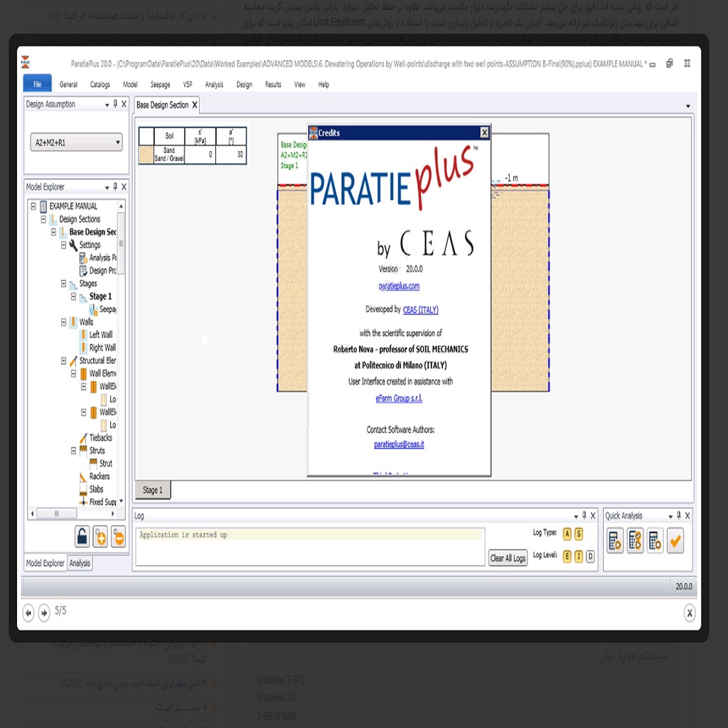Close the Base Design Section tab
Screen dimensions: 728x728
click(195, 105)
